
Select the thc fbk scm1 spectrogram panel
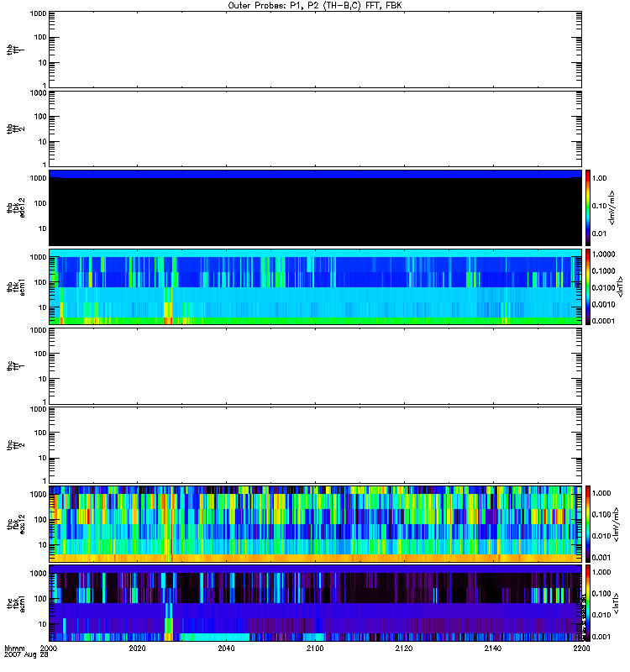click(316, 602)
